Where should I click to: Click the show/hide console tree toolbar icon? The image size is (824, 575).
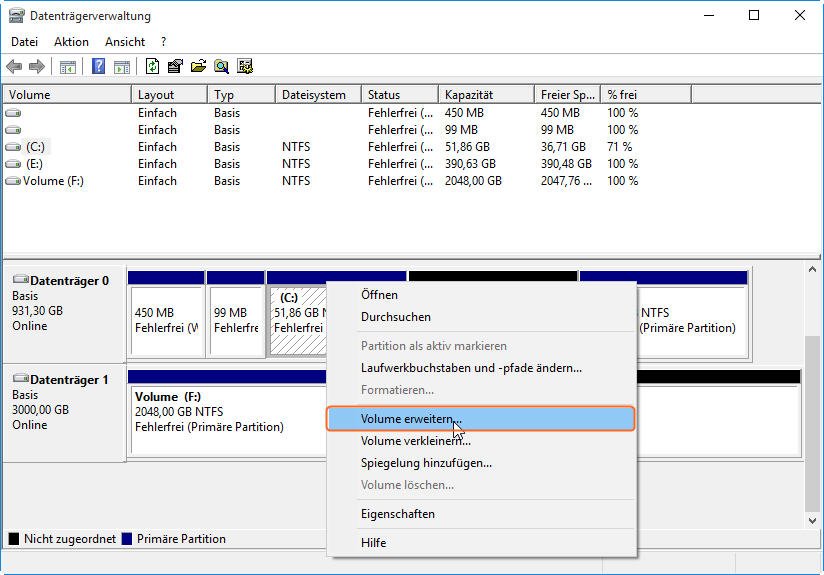point(68,67)
